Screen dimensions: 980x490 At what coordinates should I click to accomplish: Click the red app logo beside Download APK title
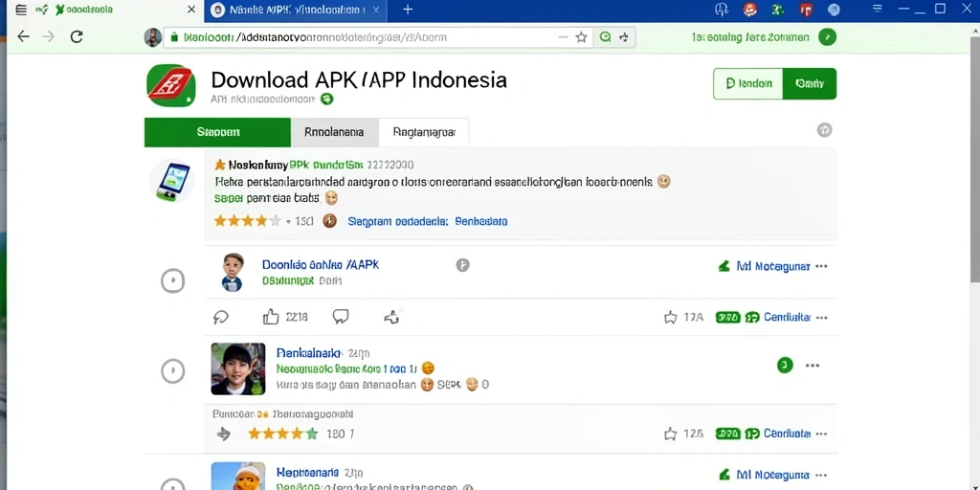(170, 85)
